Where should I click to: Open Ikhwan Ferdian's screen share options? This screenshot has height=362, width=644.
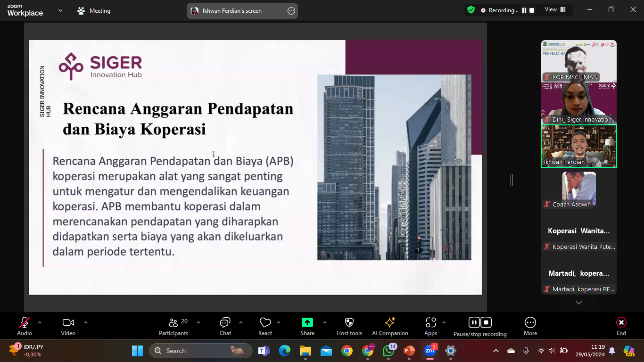pyautogui.click(x=291, y=11)
